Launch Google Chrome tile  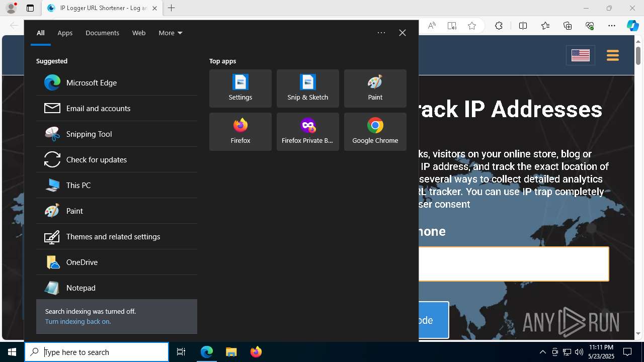375,132
